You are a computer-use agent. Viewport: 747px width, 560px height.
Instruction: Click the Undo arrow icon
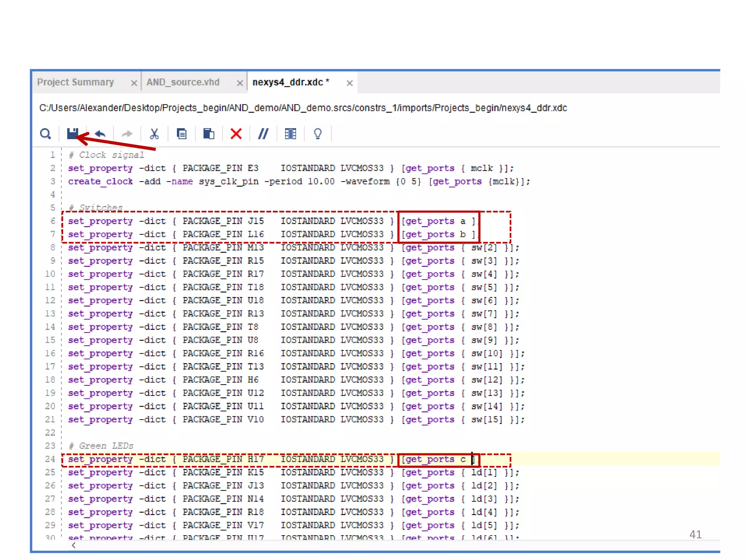click(x=100, y=134)
